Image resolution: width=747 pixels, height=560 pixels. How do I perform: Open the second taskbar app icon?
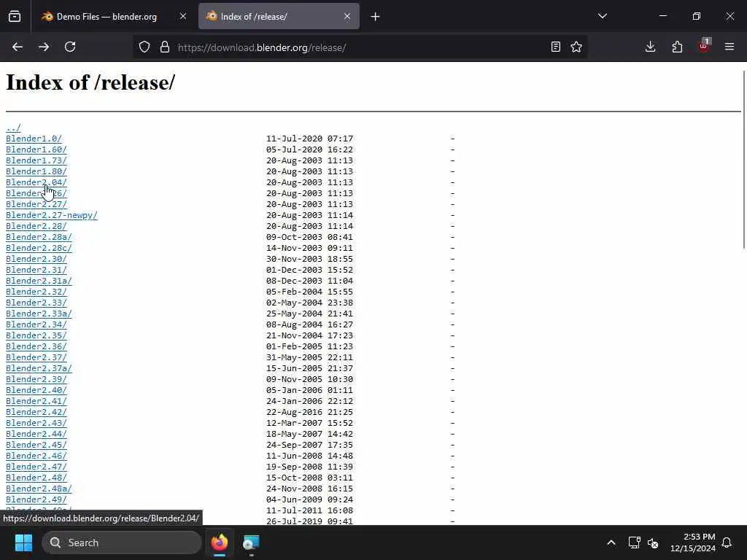[251, 542]
